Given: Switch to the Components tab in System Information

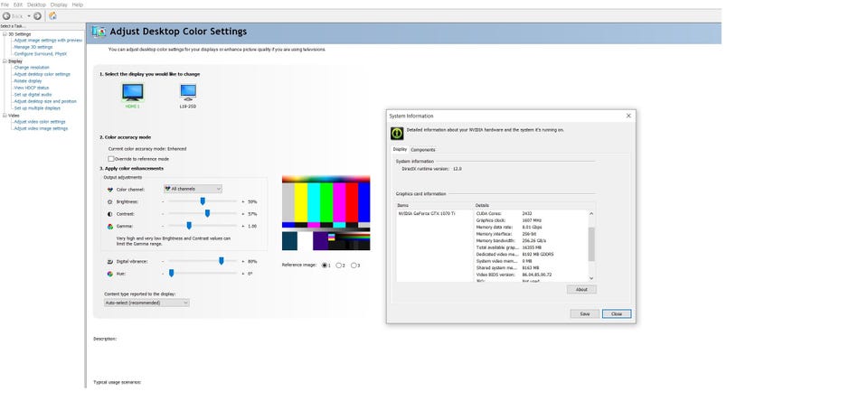Looking at the screenshot, I should [423, 150].
